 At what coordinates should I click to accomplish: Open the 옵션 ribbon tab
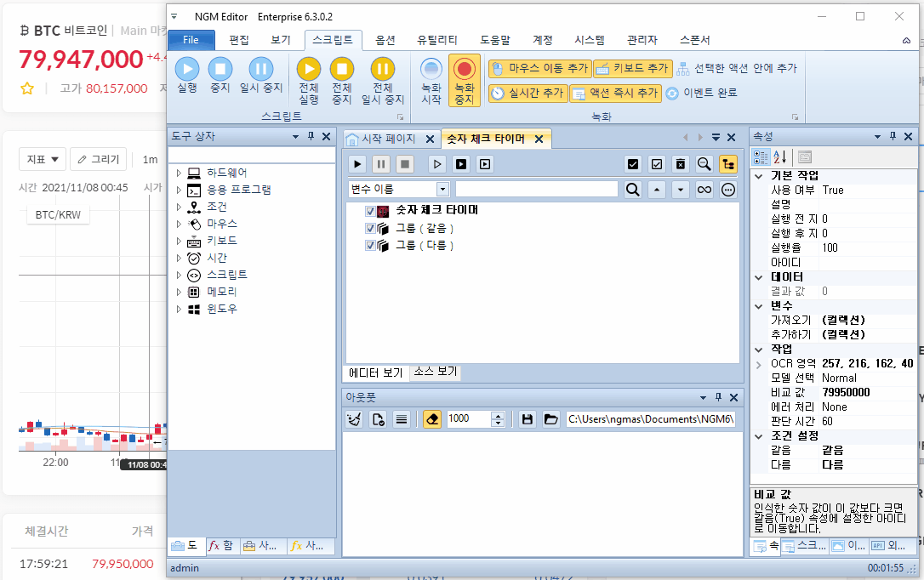(385, 40)
